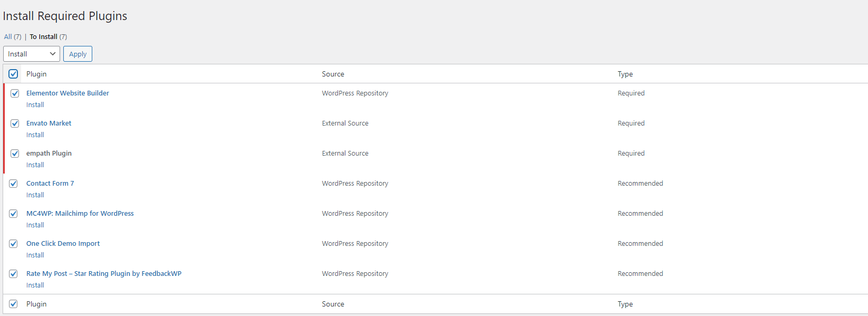This screenshot has width=868, height=316.
Task: Click the MC4WP: Mailchimp for WordPress link
Action: tap(80, 214)
